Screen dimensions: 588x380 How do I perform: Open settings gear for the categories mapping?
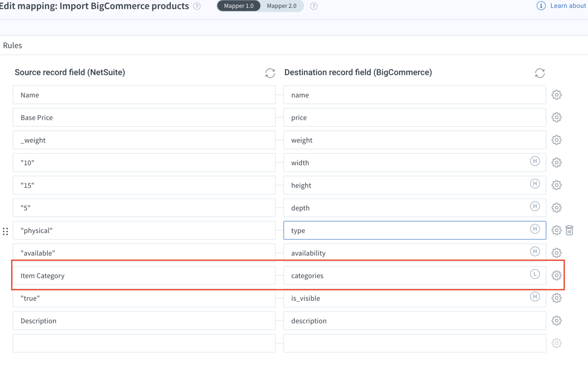[x=556, y=275]
